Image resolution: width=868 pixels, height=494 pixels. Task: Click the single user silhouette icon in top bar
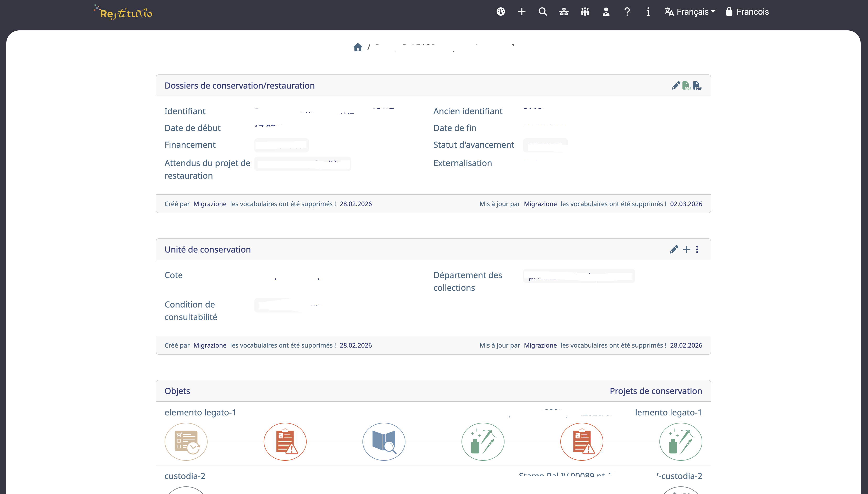[x=606, y=12]
